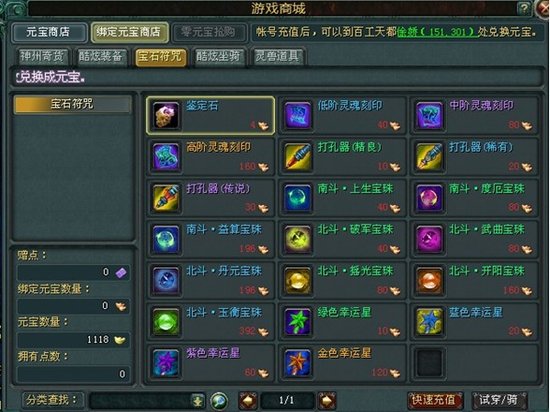Expand the 分类查找 dropdown arrow
This screenshot has width=550, height=412.
click(197, 400)
